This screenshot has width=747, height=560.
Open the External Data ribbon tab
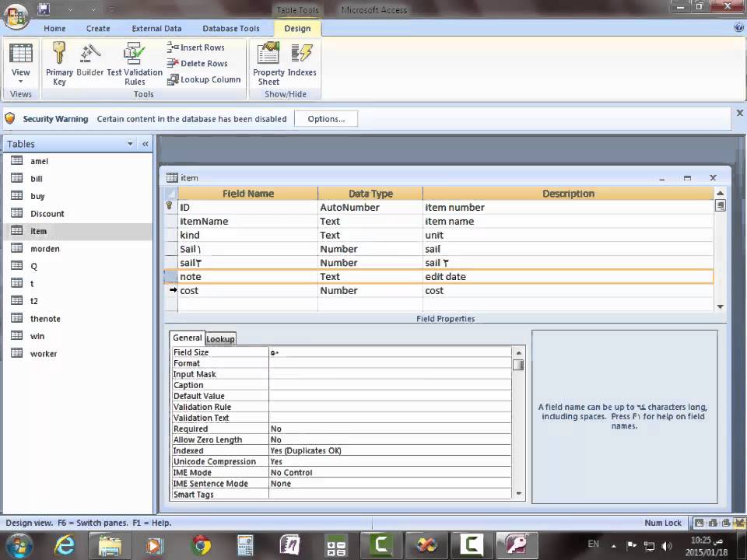pyautogui.click(x=156, y=29)
